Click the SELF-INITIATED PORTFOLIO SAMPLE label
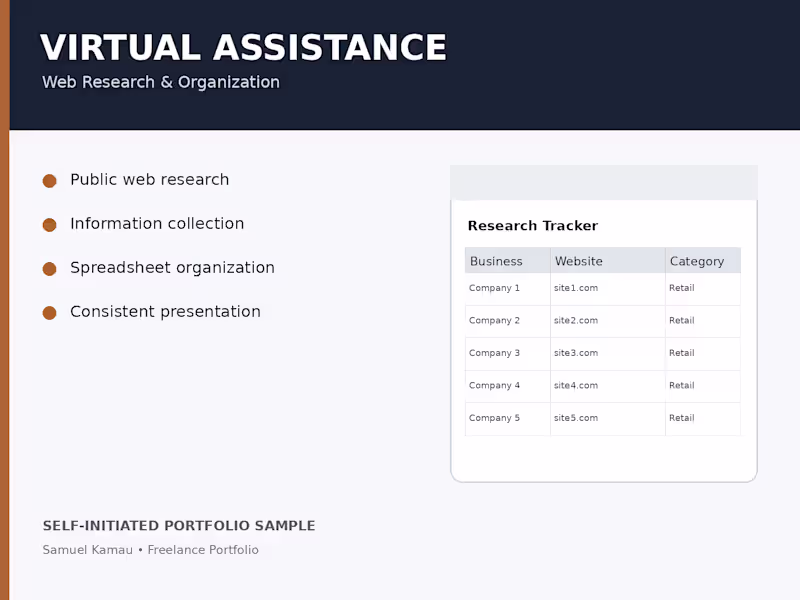 tap(179, 526)
